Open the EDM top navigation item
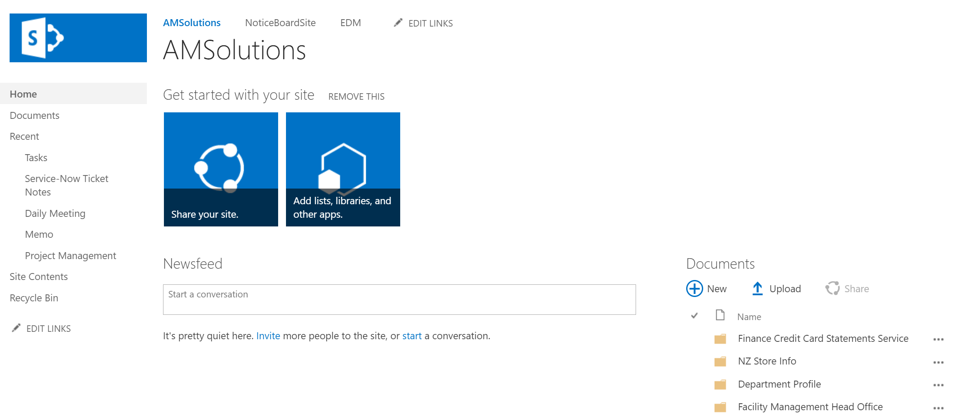 [x=350, y=23]
